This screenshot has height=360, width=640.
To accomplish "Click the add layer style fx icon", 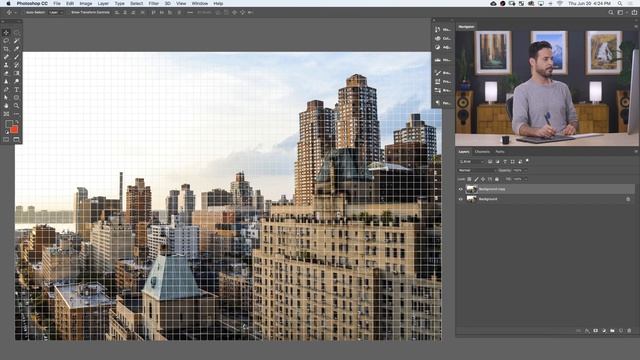I will pos(587,331).
